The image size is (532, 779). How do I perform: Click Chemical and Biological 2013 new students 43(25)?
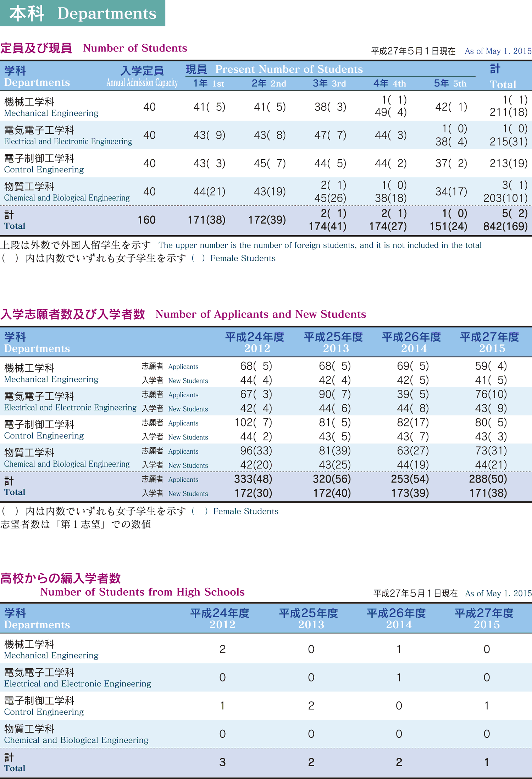[335, 464]
